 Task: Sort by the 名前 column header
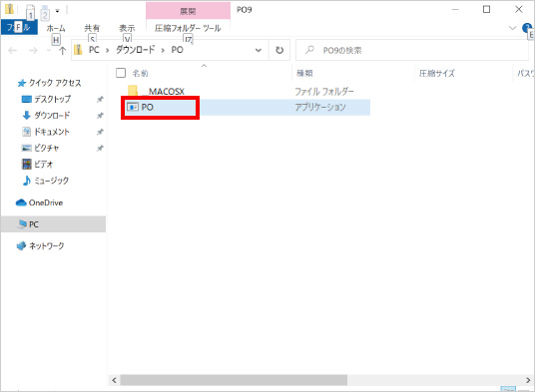140,73
